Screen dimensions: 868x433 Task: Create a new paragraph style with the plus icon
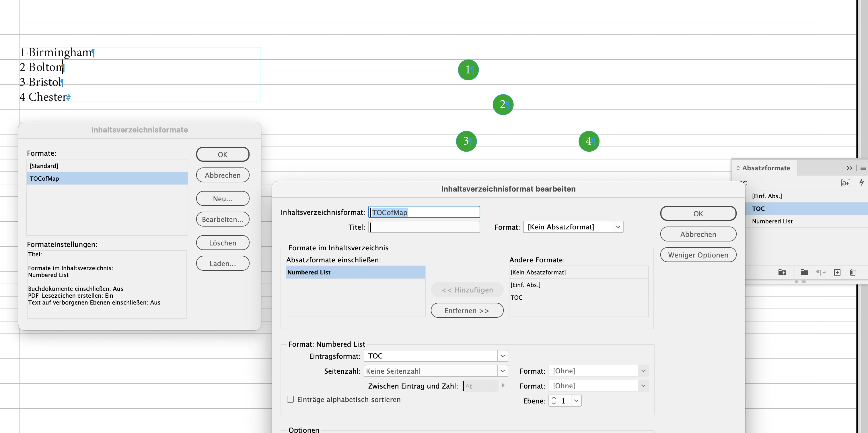837,272
